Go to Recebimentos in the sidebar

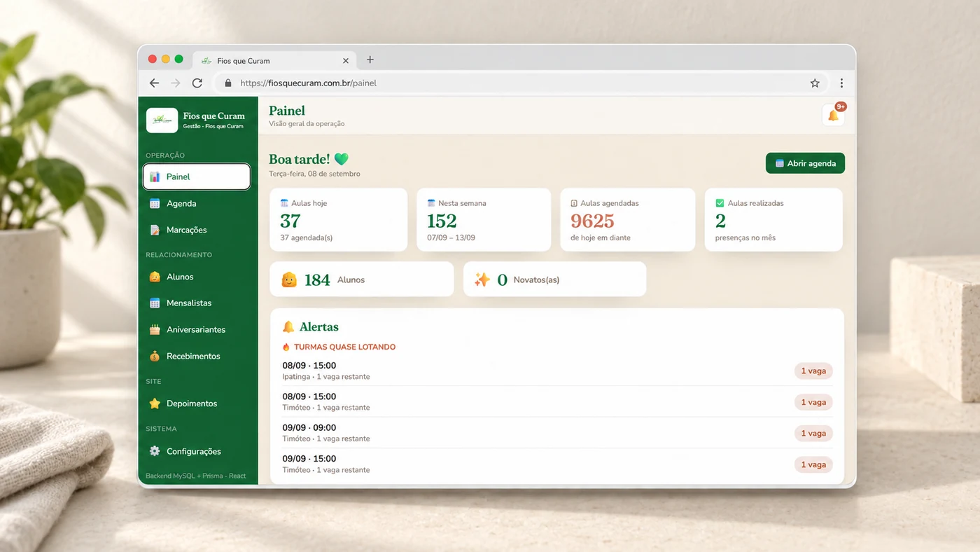pyautogui.click(x=197, y=356)
